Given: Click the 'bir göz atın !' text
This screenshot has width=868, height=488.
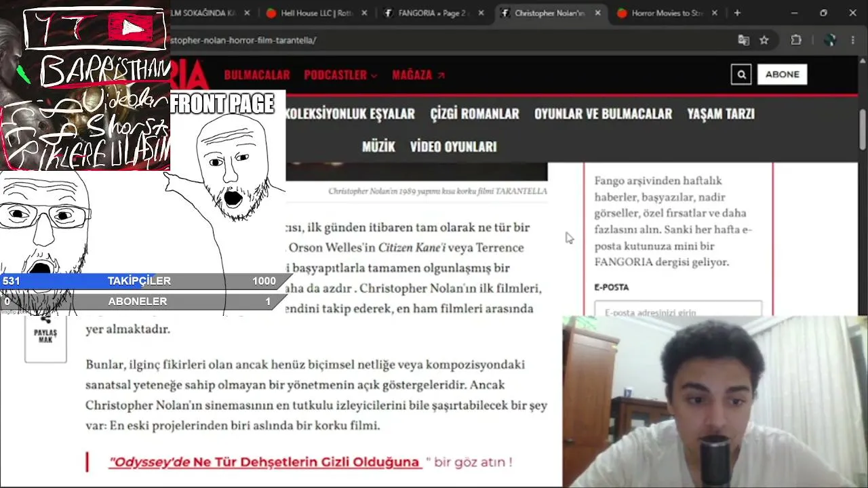Looking at the screenshot, I should pos(473,462).
